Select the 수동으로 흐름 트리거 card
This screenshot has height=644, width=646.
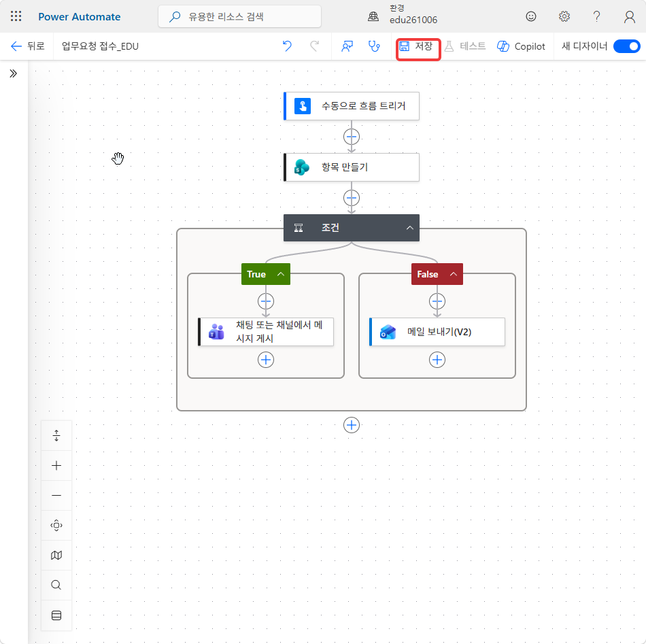pos(352,106)
